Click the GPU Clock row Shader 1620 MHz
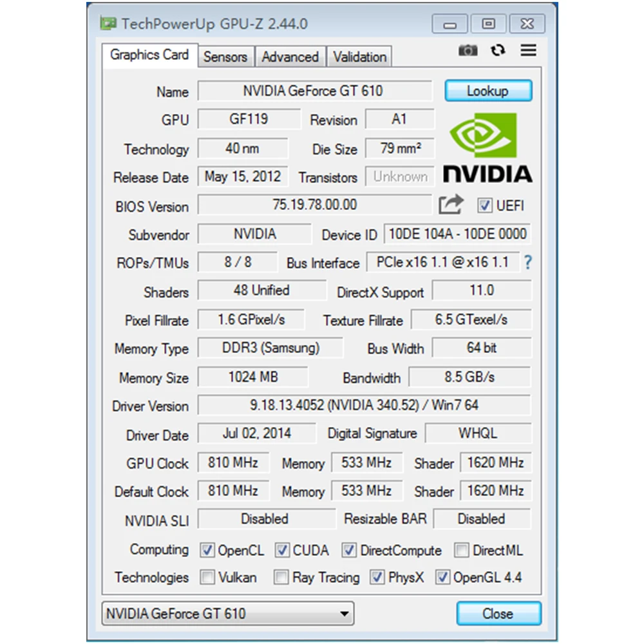 click(496, 462)
